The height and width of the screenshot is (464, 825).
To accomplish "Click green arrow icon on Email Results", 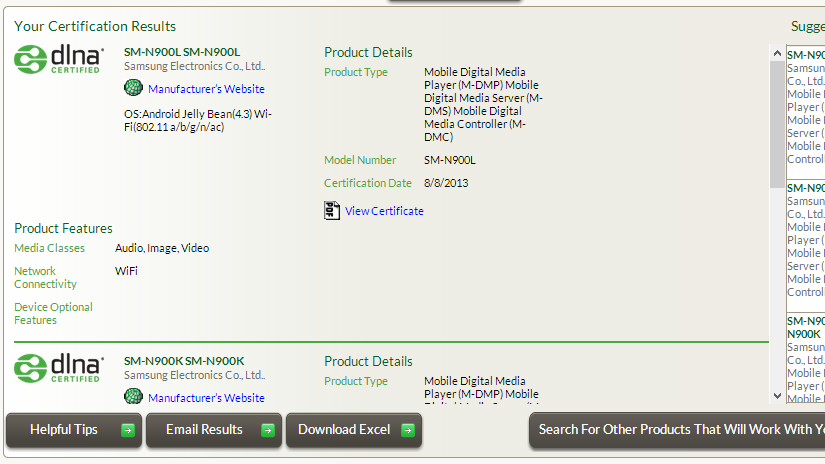I will click(x=268, y=430).
